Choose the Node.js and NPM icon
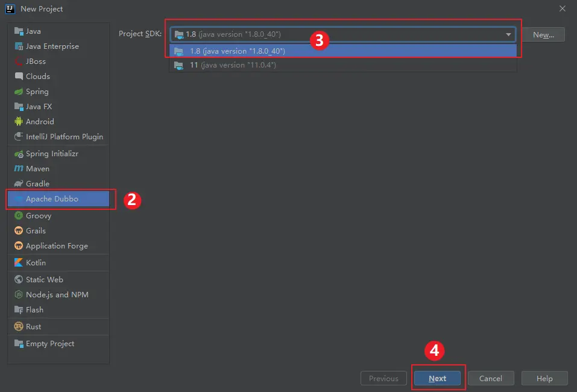This screenshot has width=577, height=392. pos(19,295)
